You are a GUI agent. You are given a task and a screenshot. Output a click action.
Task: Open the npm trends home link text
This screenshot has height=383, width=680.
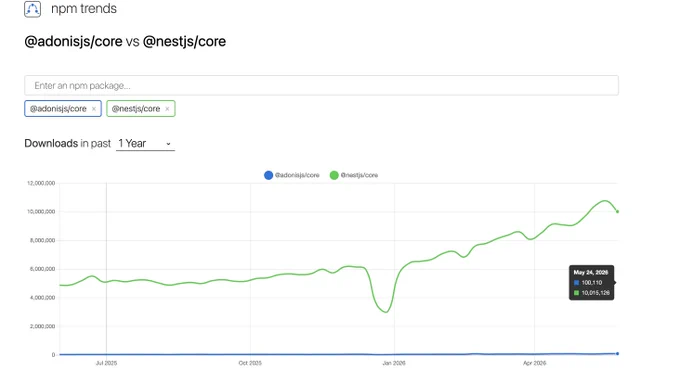84,9
